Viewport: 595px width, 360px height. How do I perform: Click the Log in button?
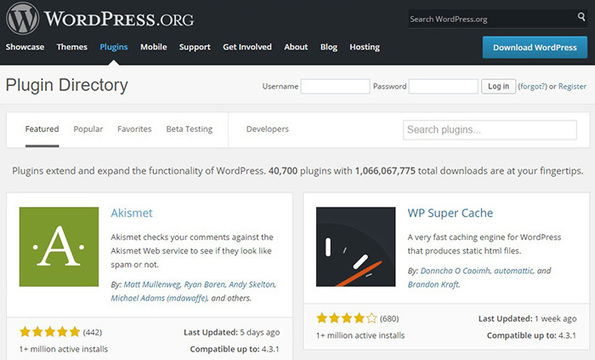(498, 86)
